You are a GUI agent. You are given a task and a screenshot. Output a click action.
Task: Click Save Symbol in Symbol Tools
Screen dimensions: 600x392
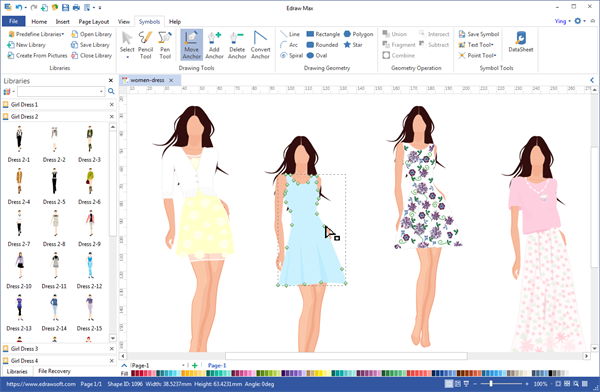pyautogui.click(x=479, y=34)
